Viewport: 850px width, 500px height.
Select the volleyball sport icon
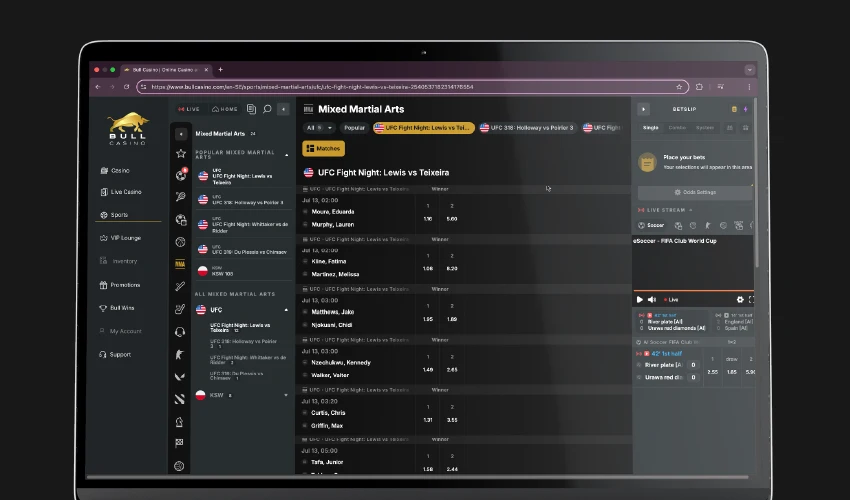(x=179, y=466)
